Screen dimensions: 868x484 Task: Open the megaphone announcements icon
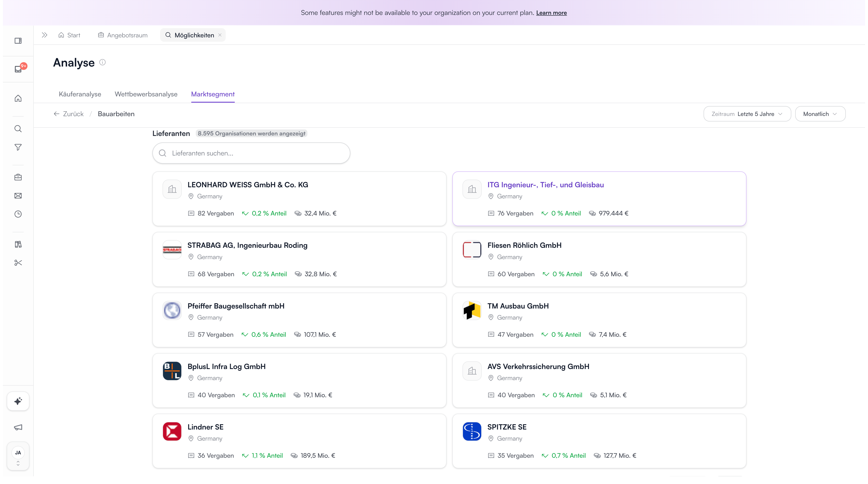(x=18, y=427)
